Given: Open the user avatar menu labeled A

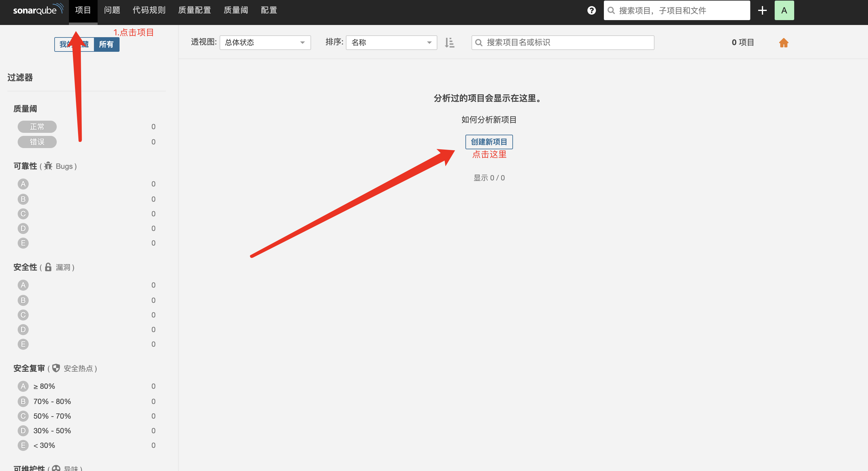Looking at the screenshot, I should point(784,10).
